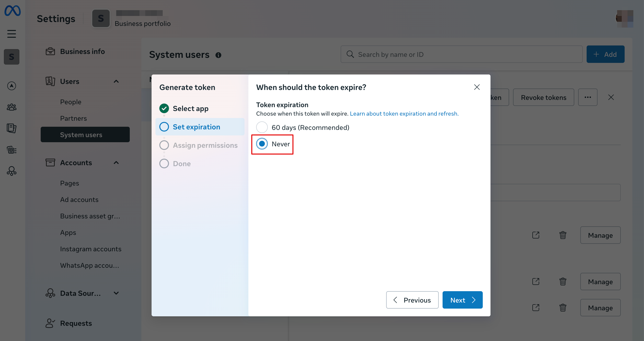Select the 60 days (Recommended) option
644x341 pixels.
(x=262, y=127)
